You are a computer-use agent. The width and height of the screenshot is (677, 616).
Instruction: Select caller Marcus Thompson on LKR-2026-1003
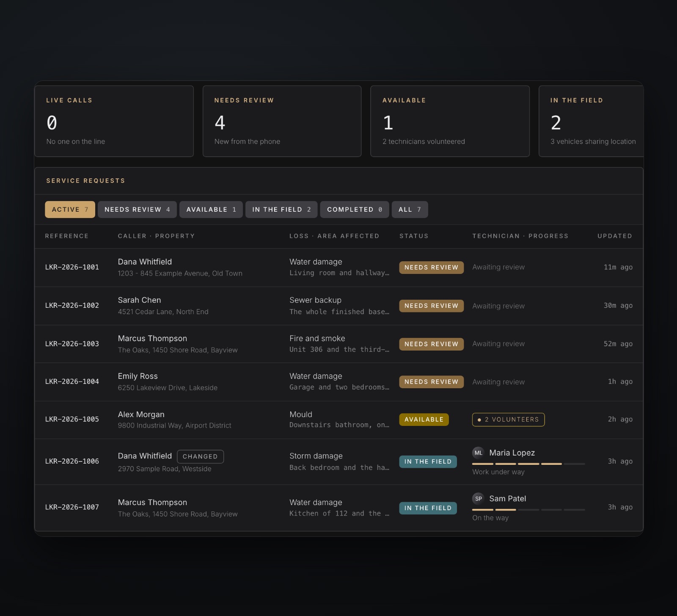click(x=152, y=338)
